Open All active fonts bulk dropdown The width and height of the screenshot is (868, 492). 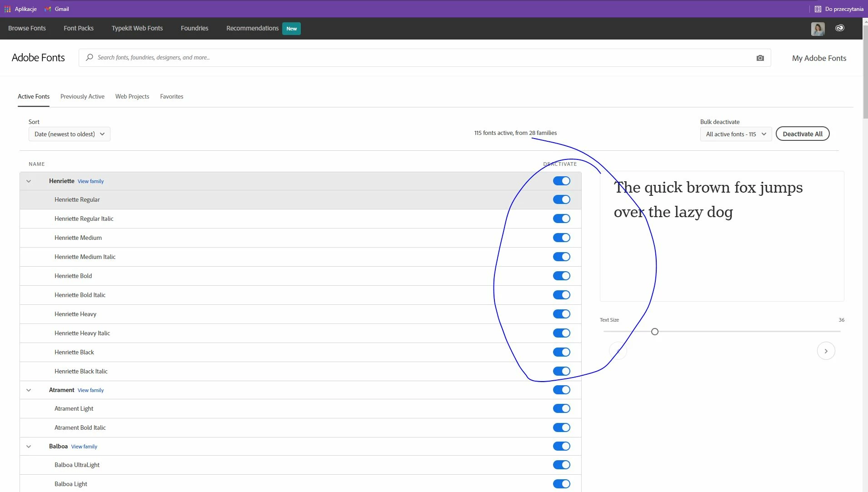coord(736,134)
